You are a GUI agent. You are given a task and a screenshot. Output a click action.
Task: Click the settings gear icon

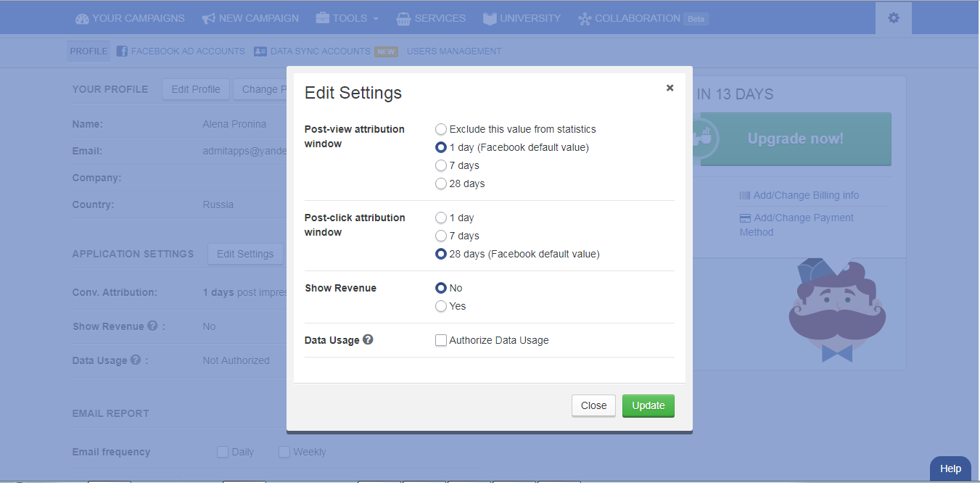coord(893,18)
